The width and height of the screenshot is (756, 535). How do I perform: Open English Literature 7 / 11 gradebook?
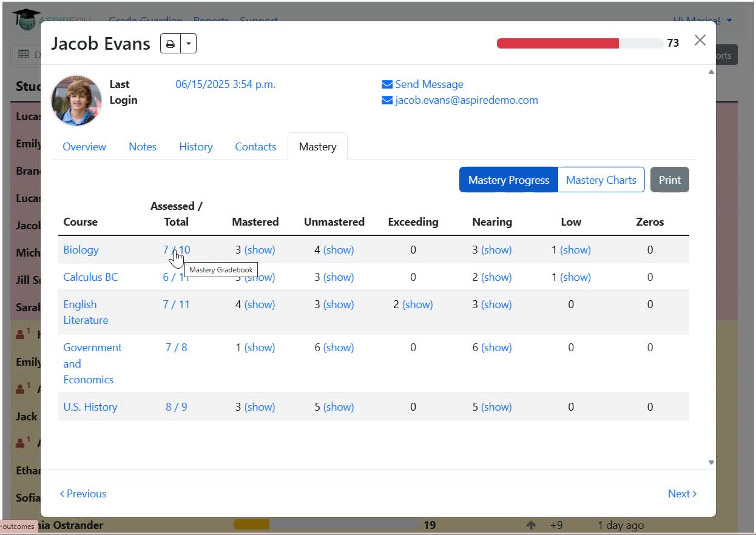(x=177, y=305)
